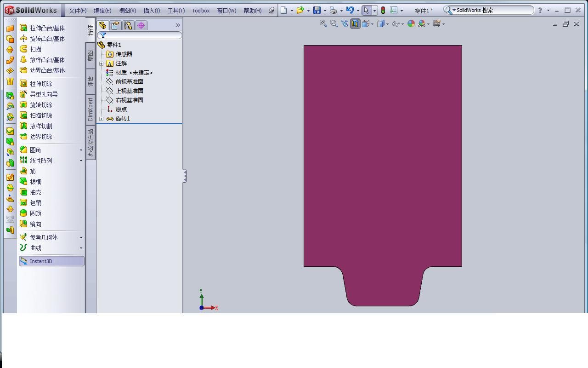Screen dimensions: 588x368
Task: Switch to the 评估 evaluate tab
Action: [90, 82]
